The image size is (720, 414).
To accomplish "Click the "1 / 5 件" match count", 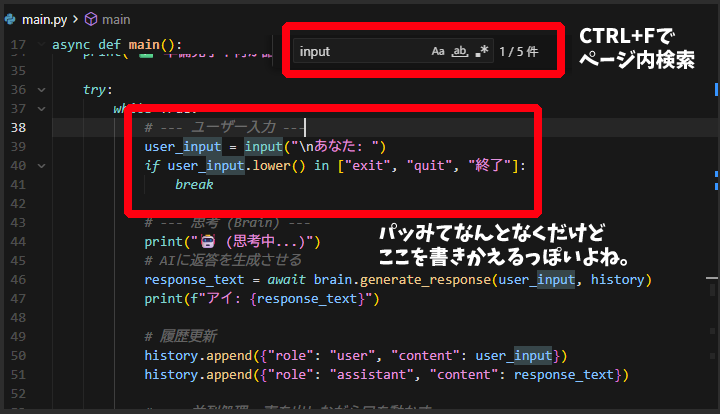I will click(519, 51).
